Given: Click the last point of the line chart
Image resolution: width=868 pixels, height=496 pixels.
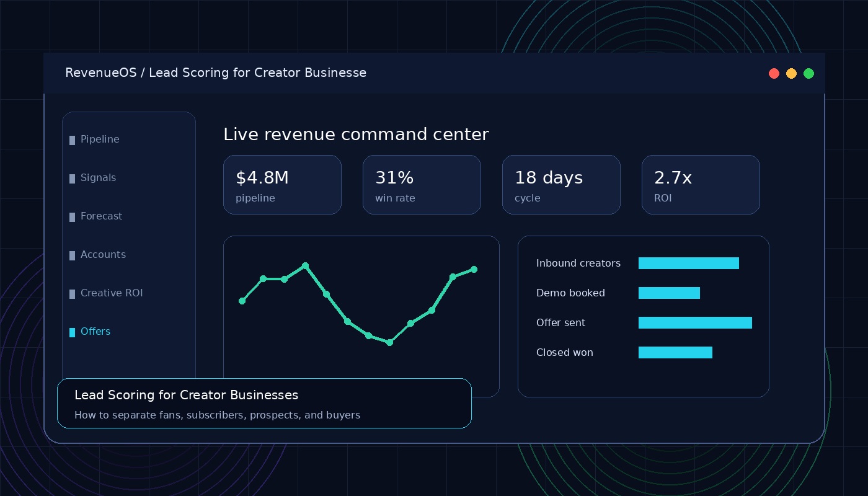Looking at the screenshot, I should coord(474,270).
